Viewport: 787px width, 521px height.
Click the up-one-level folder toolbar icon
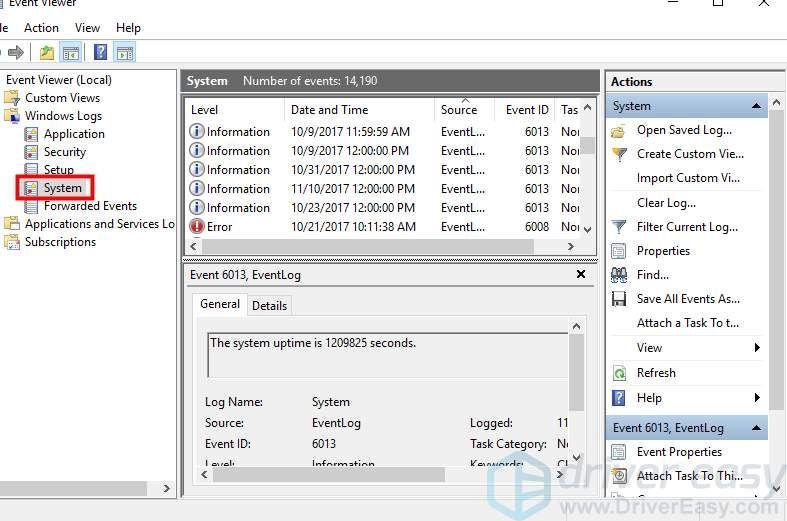point(47,52)
